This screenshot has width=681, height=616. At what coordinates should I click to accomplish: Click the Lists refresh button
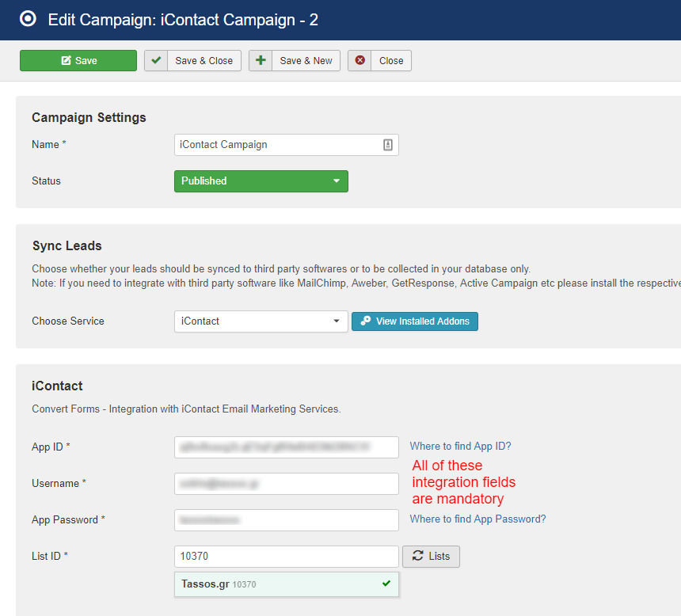(x=431, y=557)
